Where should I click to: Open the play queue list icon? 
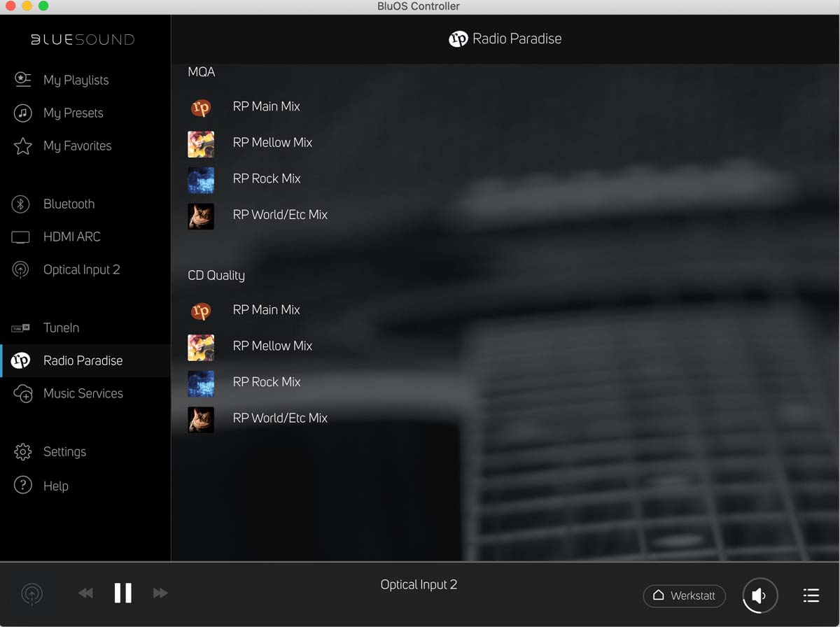(811, 596)
